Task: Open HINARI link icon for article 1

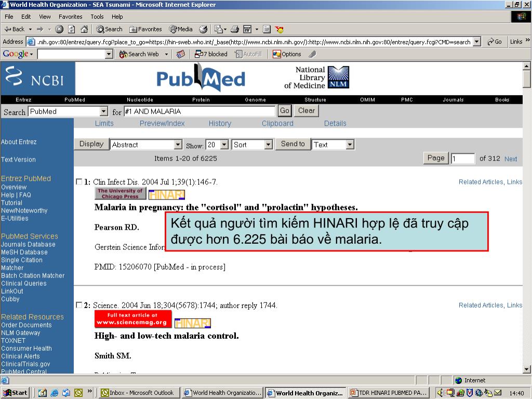Action: click(x=167, y=194)
